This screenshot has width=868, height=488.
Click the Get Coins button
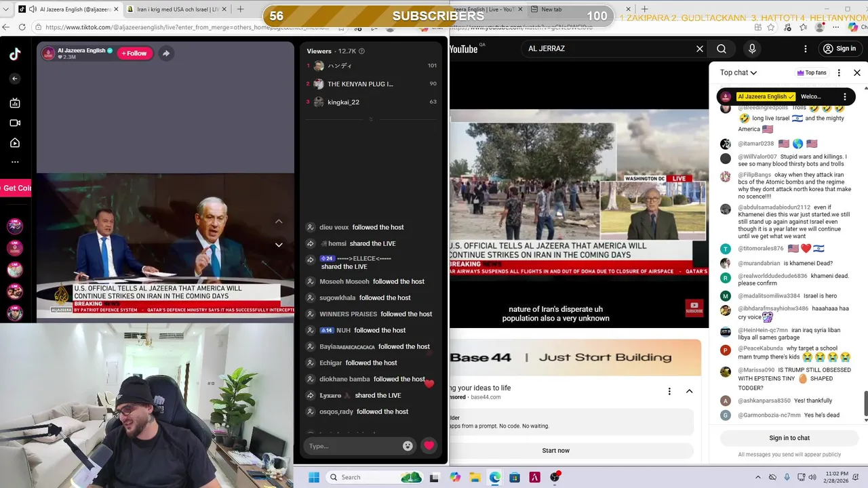point(16,188)
